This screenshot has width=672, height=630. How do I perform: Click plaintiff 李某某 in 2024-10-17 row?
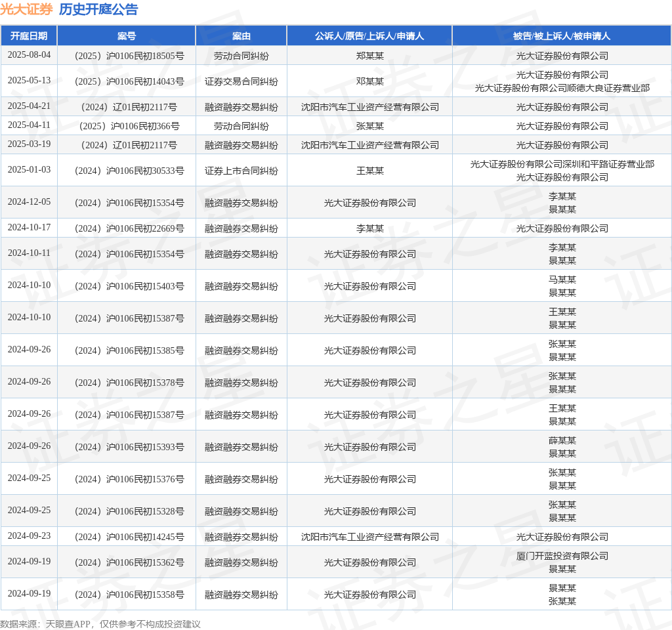[370, 228]
